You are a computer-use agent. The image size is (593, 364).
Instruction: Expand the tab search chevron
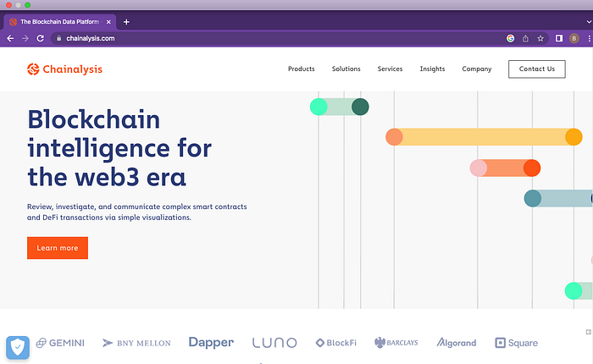pos(589,22)
